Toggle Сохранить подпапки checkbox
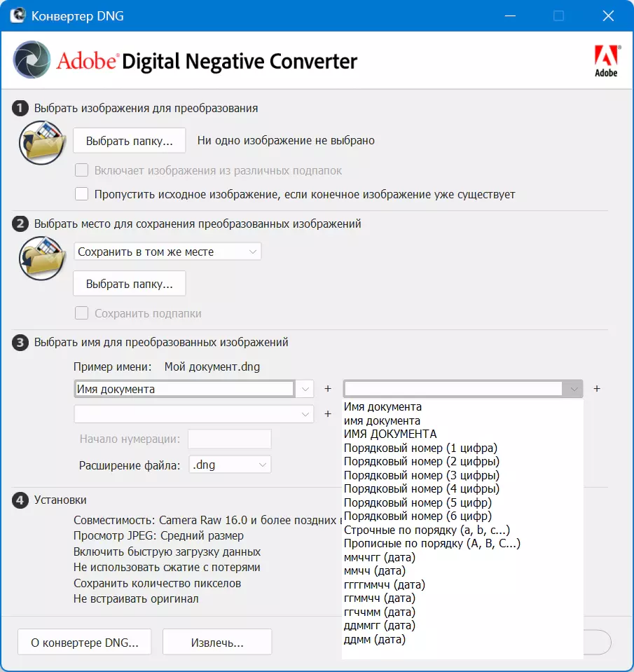The width and height of the screenshot is (634, 672). click(x=81, y=313)
